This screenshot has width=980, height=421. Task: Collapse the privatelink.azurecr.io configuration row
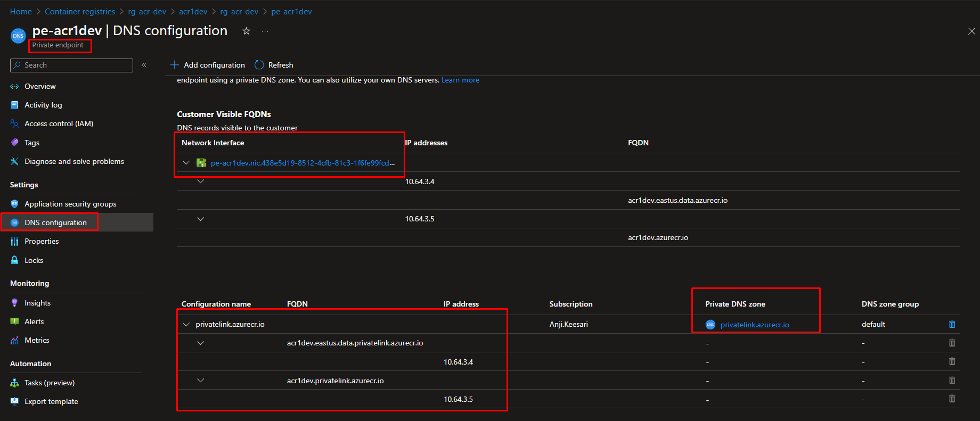pyautogui.click(x=186, y=324)
